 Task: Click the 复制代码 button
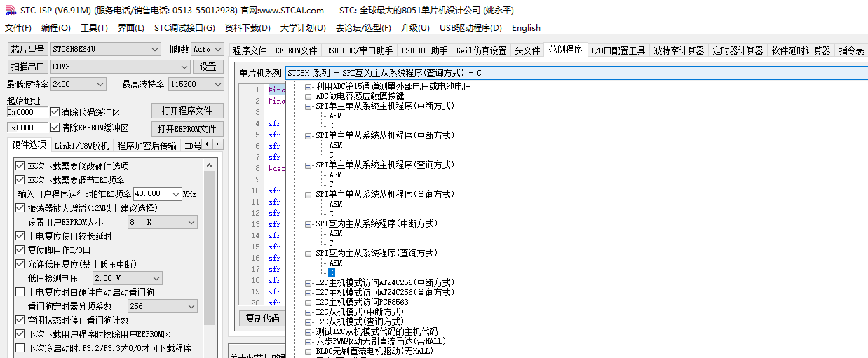pyautogui.click(x=262, y=317)
